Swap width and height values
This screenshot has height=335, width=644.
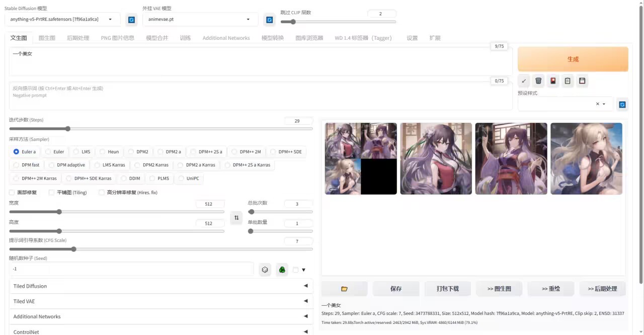pos(236,218)
